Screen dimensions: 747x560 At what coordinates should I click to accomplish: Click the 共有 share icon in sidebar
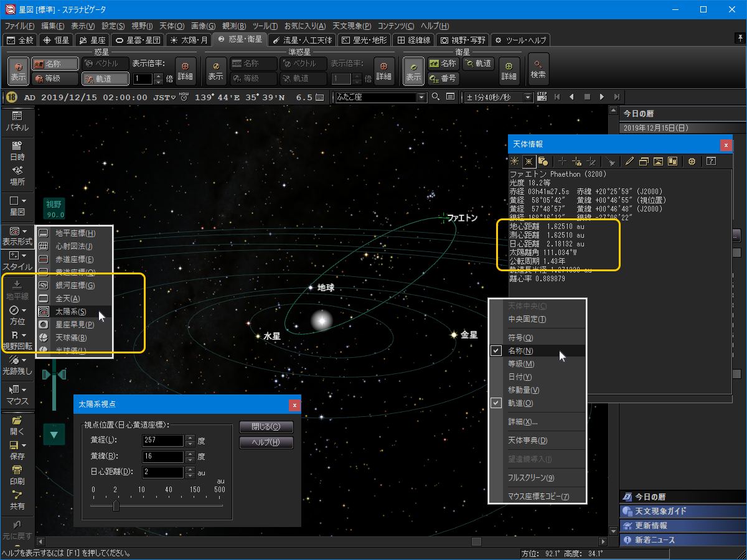(17, 500)
